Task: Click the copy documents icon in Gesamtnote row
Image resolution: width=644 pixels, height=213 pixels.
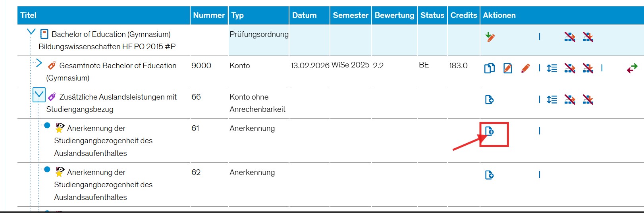Action: coord(489,68)
